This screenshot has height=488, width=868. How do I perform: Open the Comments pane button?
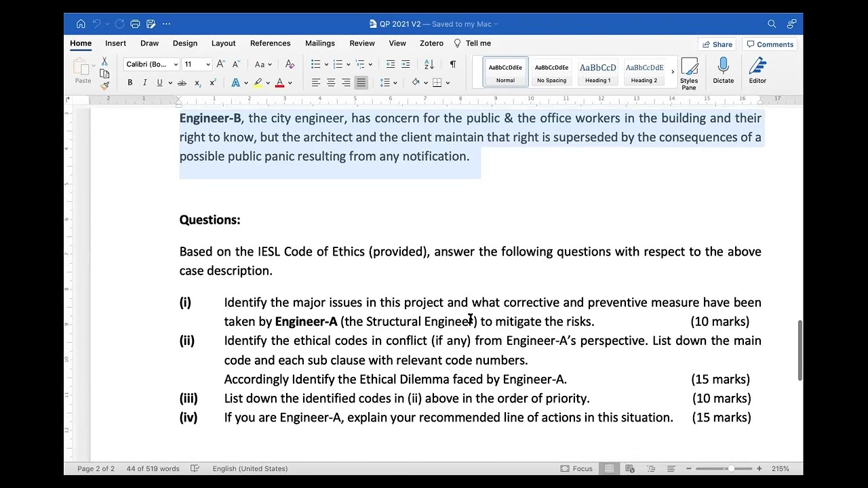[770, 44]
